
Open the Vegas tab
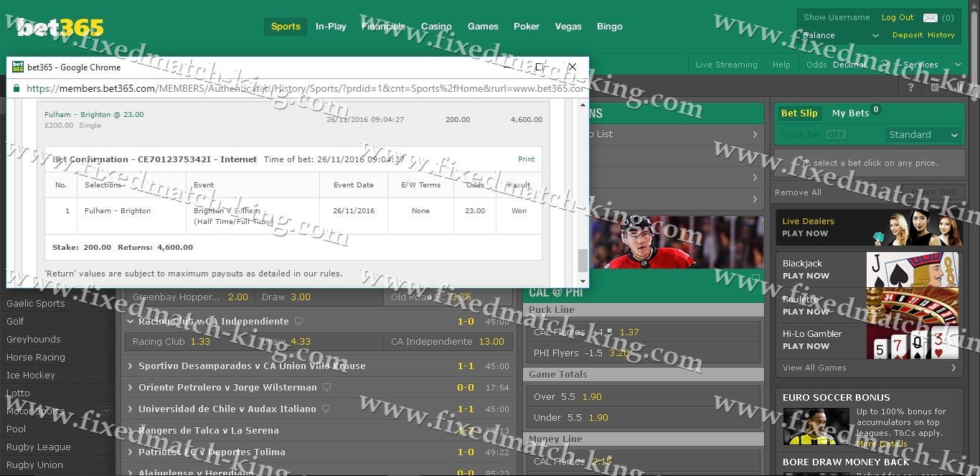point(568,27)
